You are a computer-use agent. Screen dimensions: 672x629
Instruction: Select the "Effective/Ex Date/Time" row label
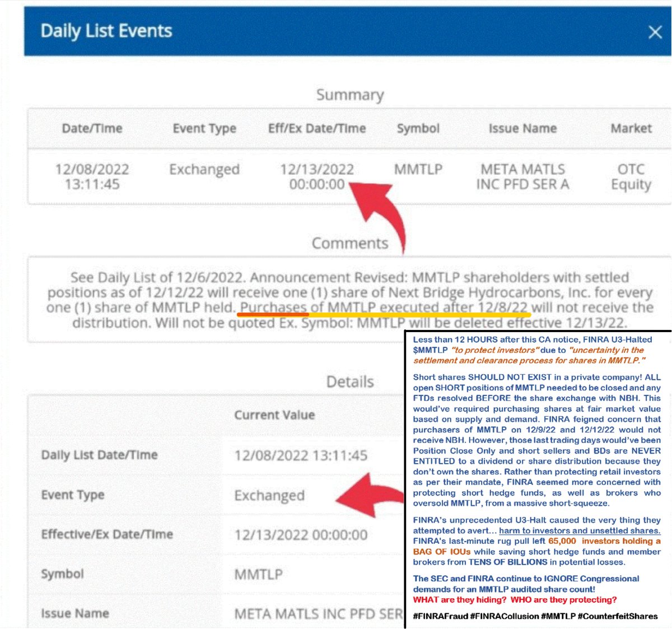(107, 534)
